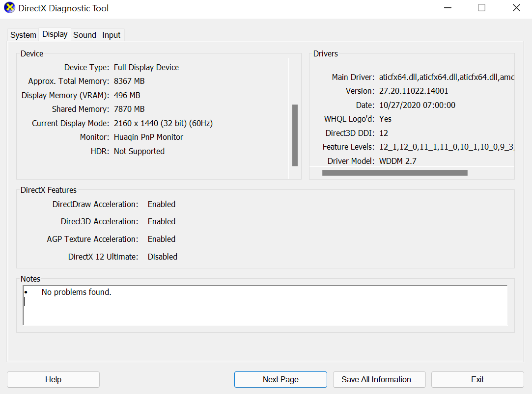Image resolution: width=532 pixels, height=394 pixels.
Task: Select the 'Full Display Device' value
Action: (x=146, y=67)
